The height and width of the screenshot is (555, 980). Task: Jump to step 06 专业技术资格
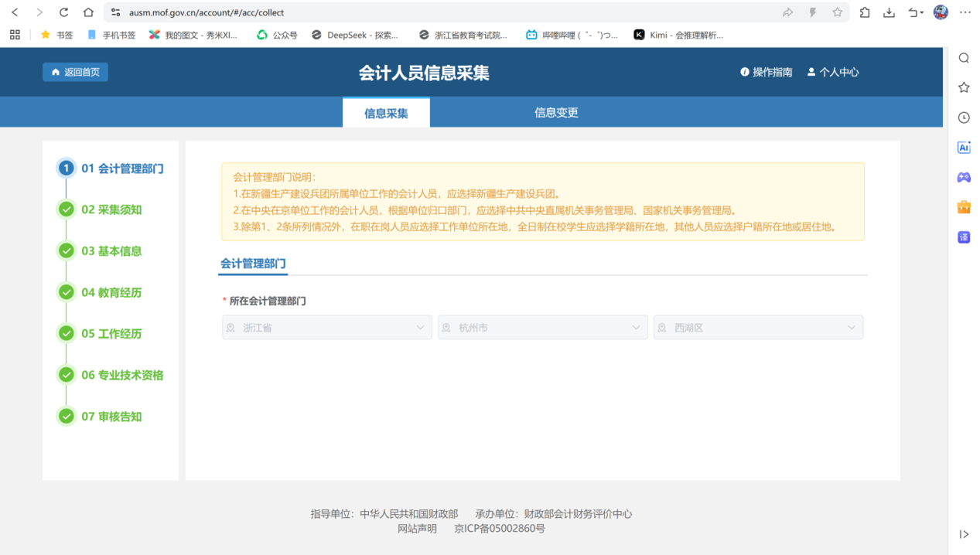122,375
